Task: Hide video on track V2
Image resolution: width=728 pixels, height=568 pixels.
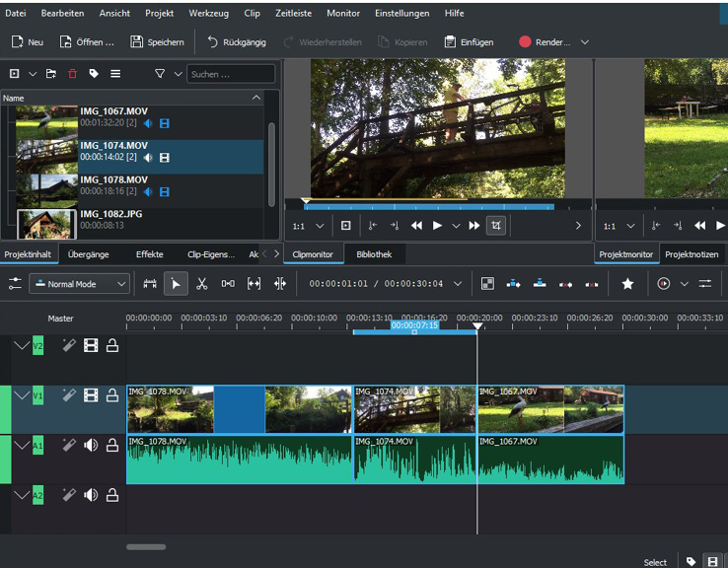Action: tap(91, 345)
